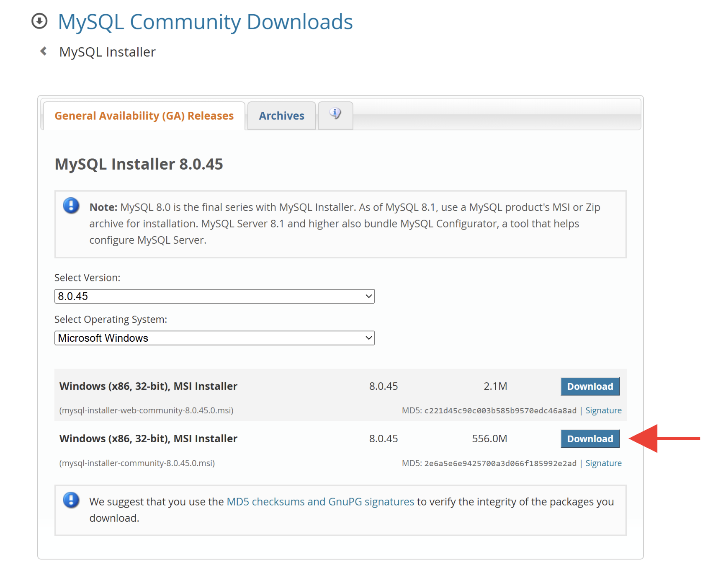Click the 556.0M file size value
Image resolution: width=721 pixels, height=588 pixels.
(489, 438)
